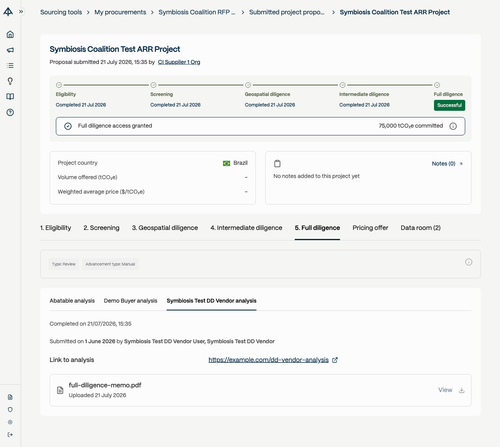Click the Type: Review tag
Screen dimensions: 500x447
click(64, 264)
